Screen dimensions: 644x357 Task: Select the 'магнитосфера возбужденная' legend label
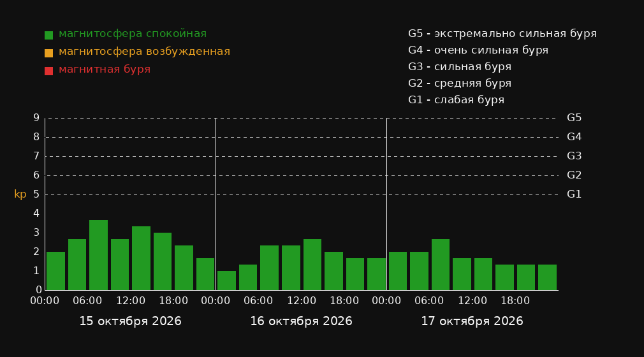[x=144, y=52]
